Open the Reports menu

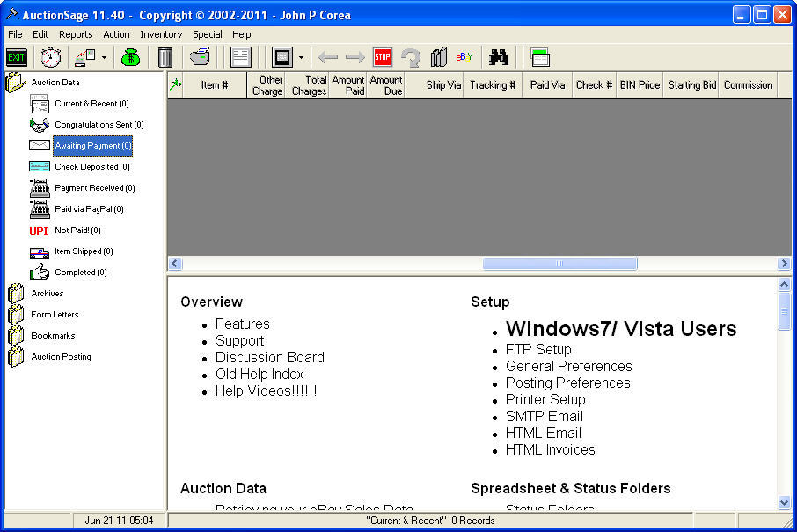(x=76, y=34)
